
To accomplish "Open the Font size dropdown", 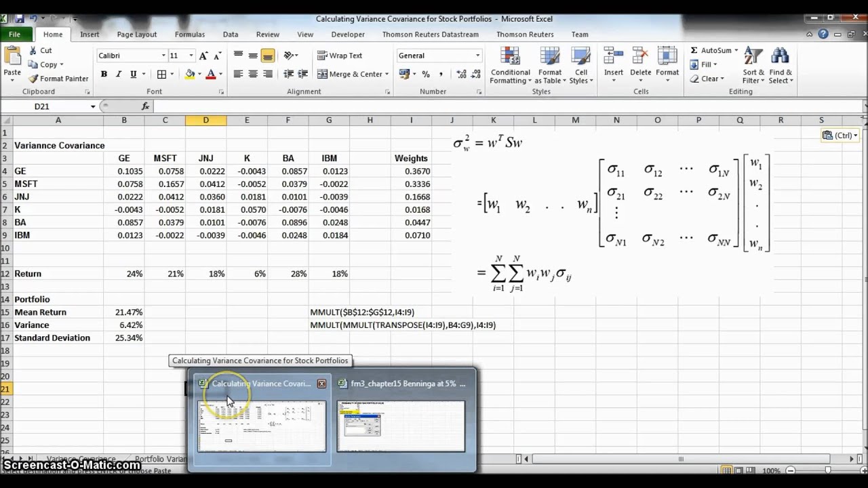I will pyautogui.click(x=191, y=56).
